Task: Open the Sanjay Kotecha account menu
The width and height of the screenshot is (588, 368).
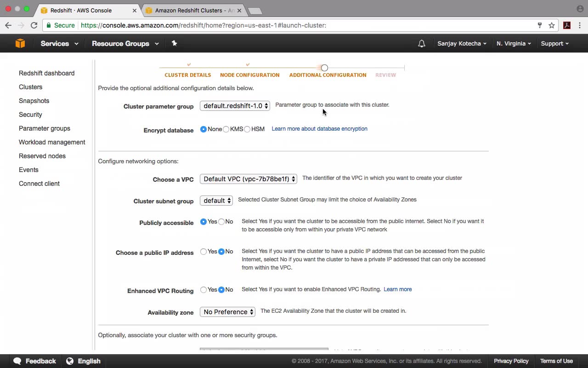Action: tap(462, 44)
